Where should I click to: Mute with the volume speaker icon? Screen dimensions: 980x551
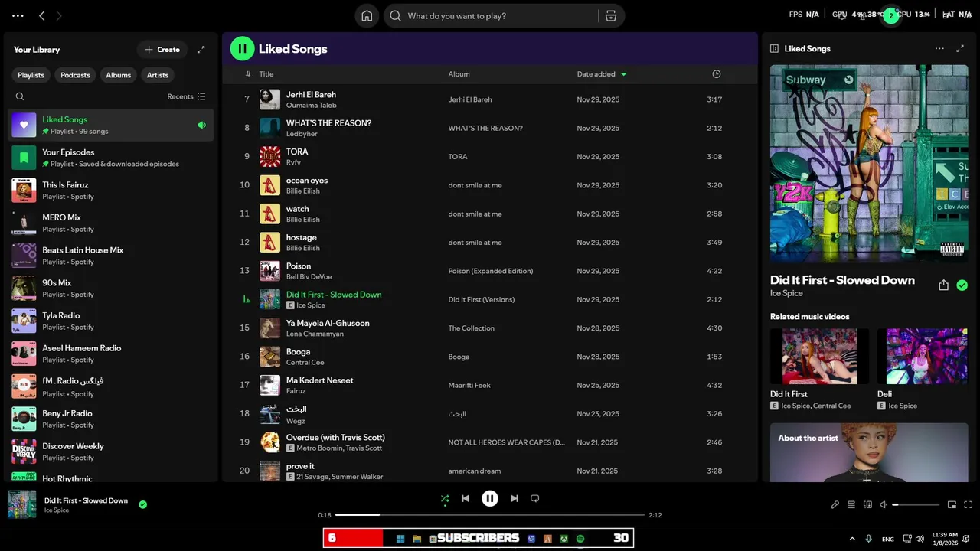[884, 504]
